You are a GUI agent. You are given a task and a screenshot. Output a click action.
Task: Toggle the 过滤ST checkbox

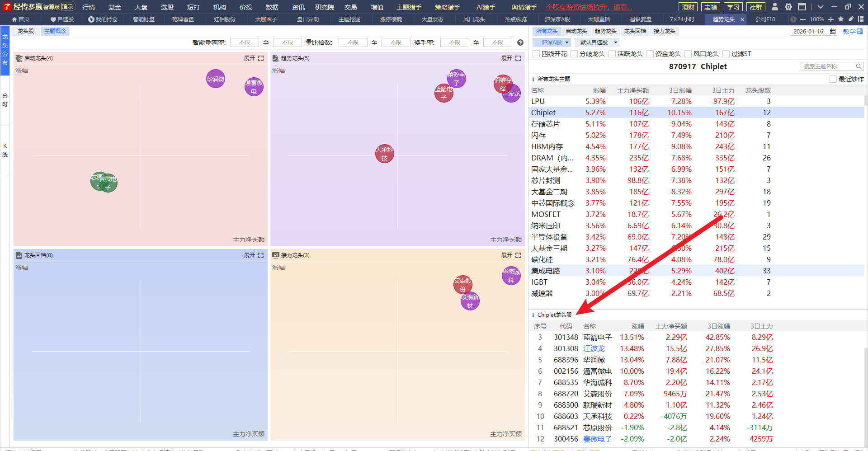coord(726,54)
